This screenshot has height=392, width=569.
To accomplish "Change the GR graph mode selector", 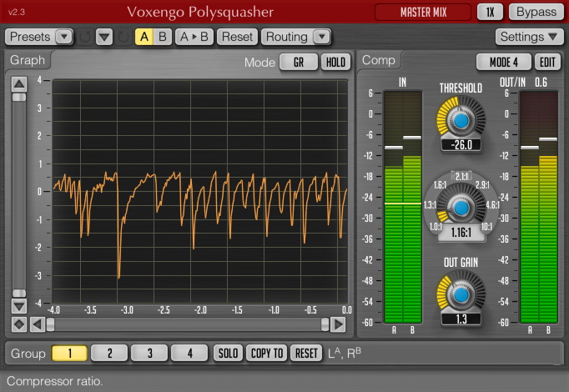I will pyautogui.click(x=299, y=62).
